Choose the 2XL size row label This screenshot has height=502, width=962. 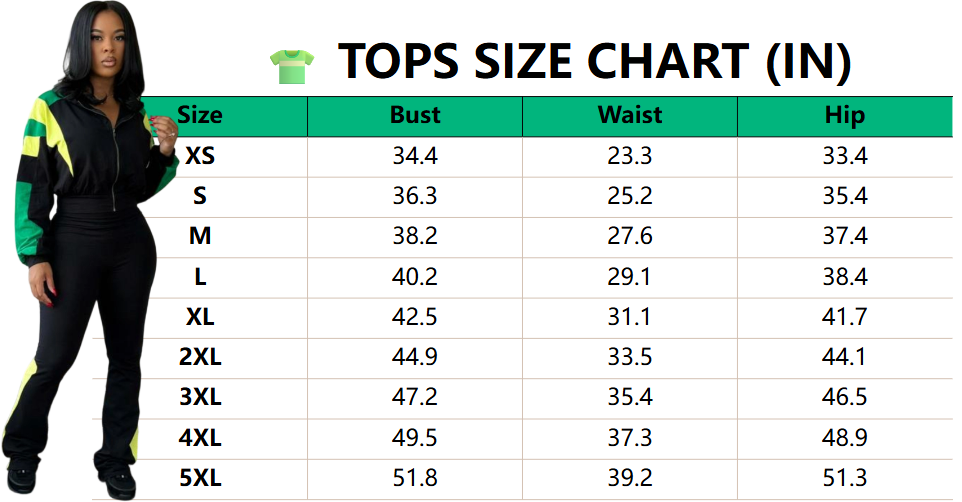(x=200, y=357)
